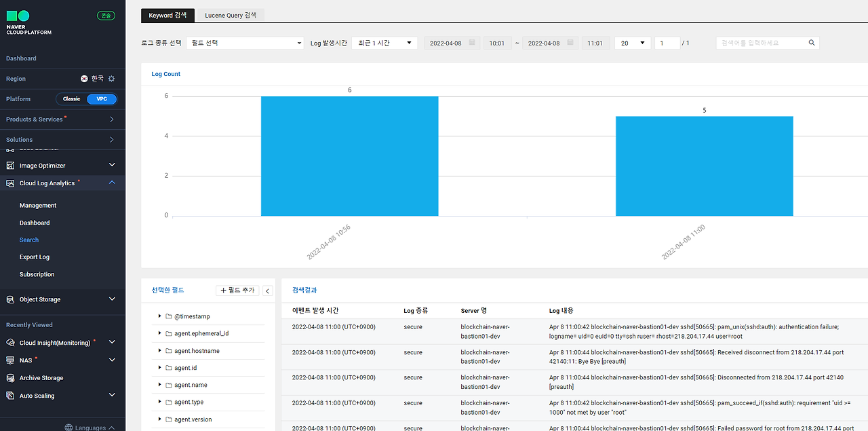Switch platform to VPC
Screen dimensions: 868x431
[102, 99]
